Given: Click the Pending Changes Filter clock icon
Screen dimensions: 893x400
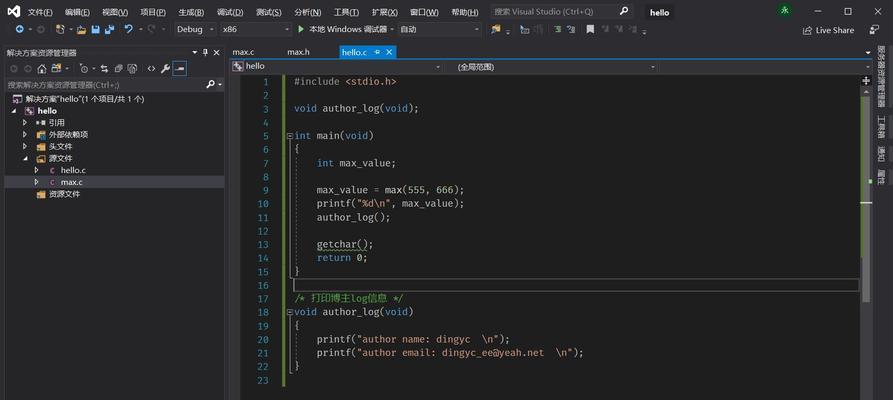Looking at the screenshot, I should pos(84,69).
